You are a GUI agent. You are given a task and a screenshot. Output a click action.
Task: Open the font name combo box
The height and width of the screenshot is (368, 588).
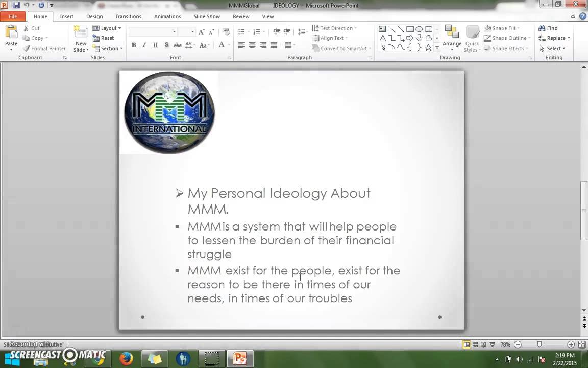click(x=153, y=32)
